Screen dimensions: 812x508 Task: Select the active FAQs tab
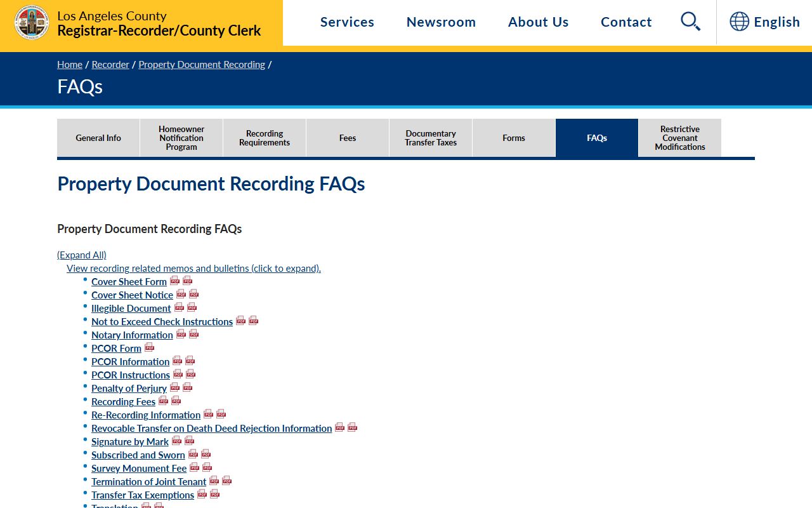[597, 138]
